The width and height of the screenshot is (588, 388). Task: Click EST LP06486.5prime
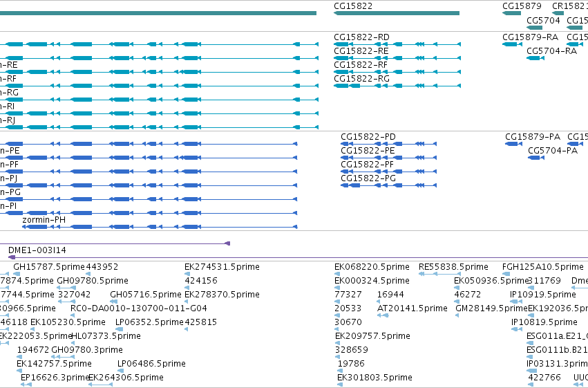pyautogui.click(x=151, y=364)
